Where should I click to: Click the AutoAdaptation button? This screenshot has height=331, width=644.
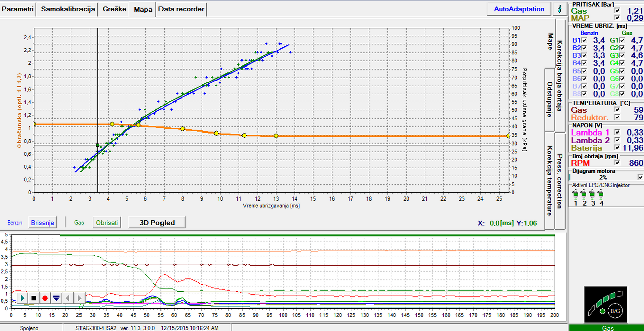pos(519,9)
